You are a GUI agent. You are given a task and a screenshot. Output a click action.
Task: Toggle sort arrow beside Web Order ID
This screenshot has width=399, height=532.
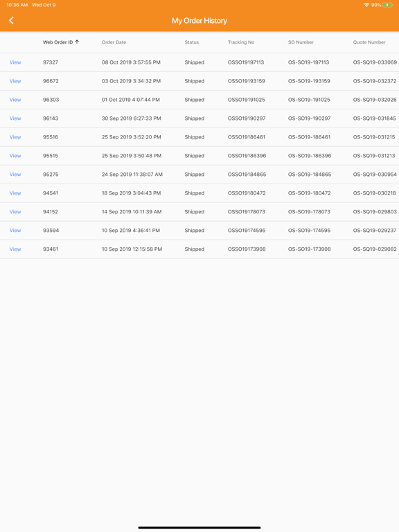pos(77,42)
